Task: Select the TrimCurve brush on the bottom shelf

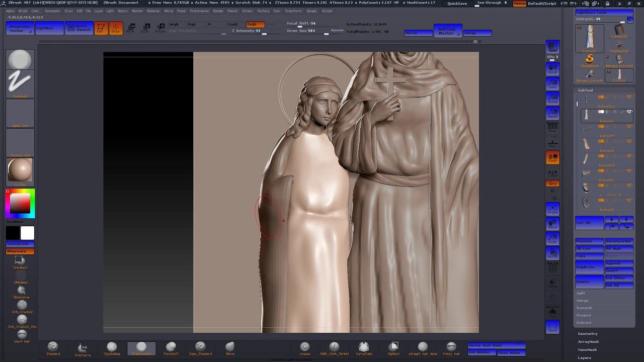Action: coord(83,347)
